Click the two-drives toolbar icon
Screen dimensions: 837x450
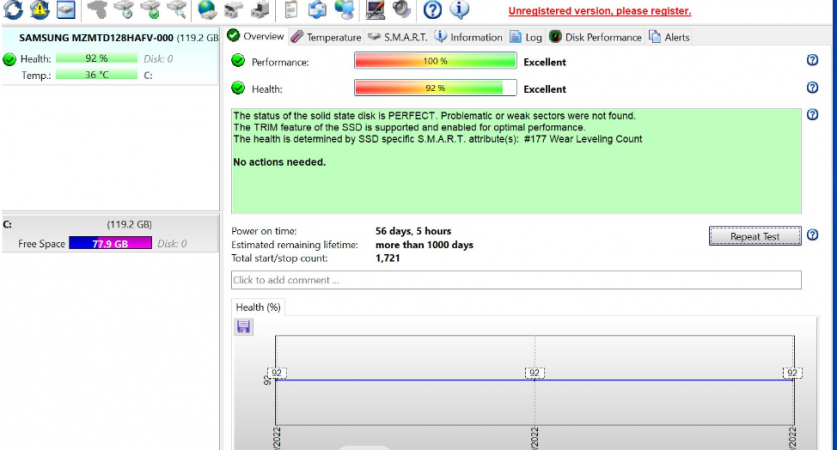[233, 10]
